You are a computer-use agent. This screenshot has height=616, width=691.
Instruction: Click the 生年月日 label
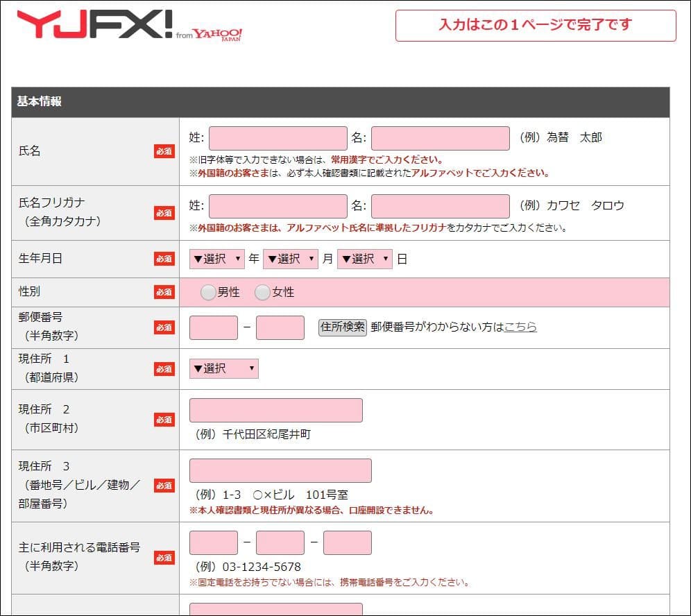pyautogui.click(x=40, y=258)
